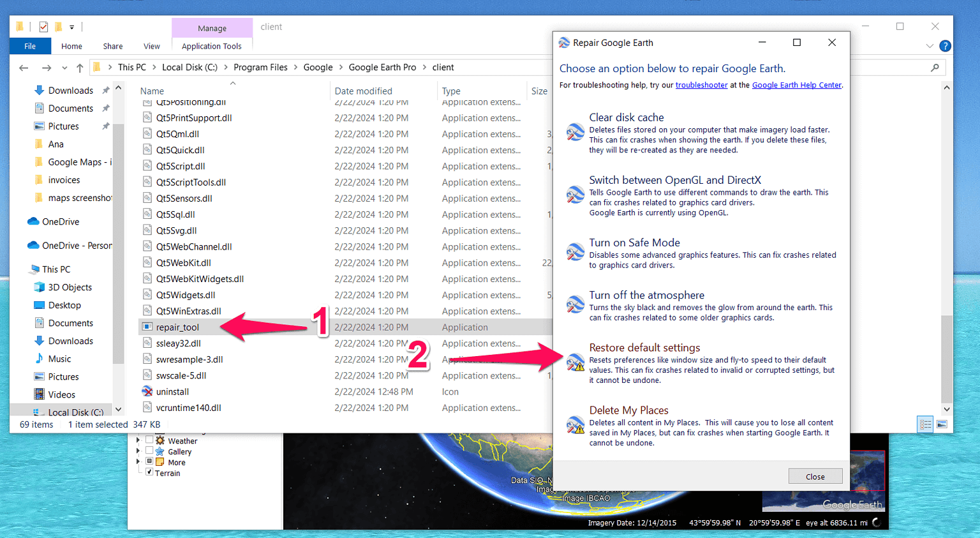Click the Clear disk cache repair icon
Viewport: 980px width, 538px height.
575,131
